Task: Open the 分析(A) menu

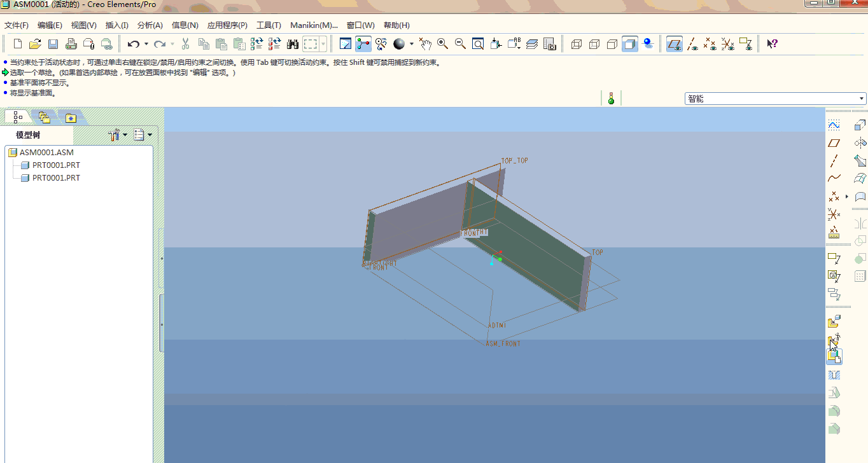Action: (150, 25)
